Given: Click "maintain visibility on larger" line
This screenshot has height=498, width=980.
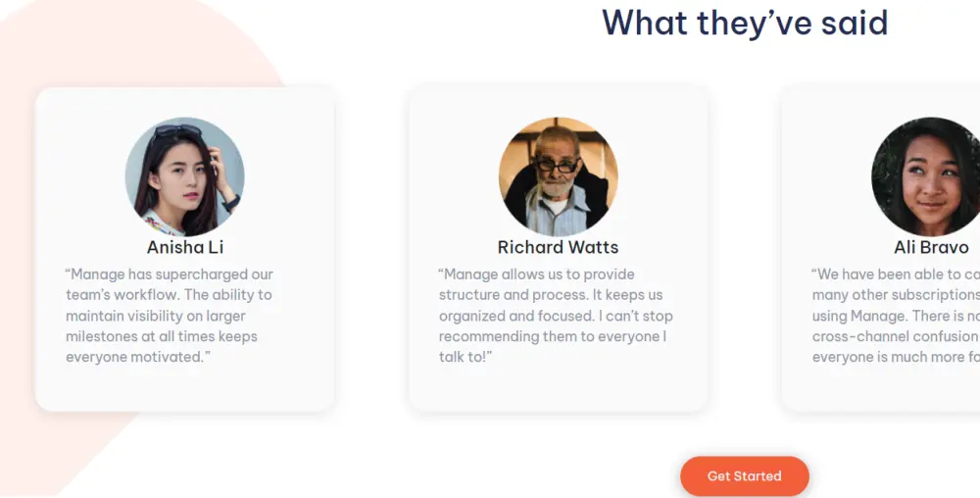Looking at the screenshot, I should tap(156, 316).
